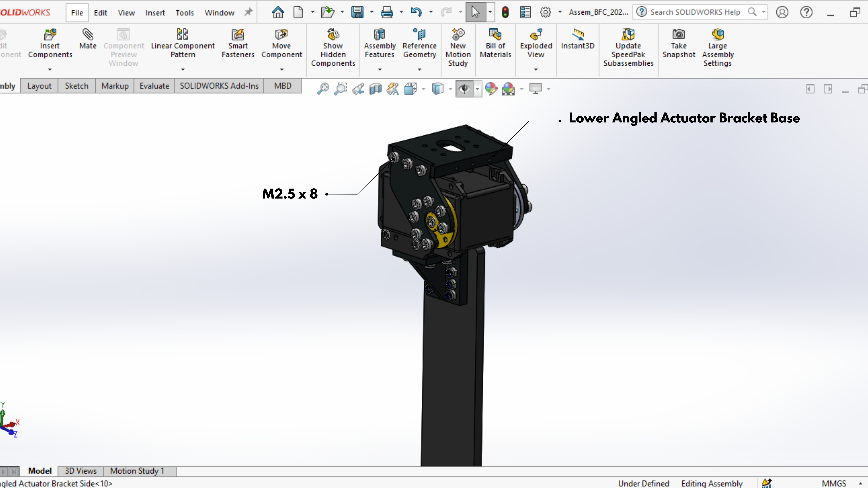Open Dynamic Annotation Views icon
The height and width of the screenshot is (488, 868).
coord(393,89)
